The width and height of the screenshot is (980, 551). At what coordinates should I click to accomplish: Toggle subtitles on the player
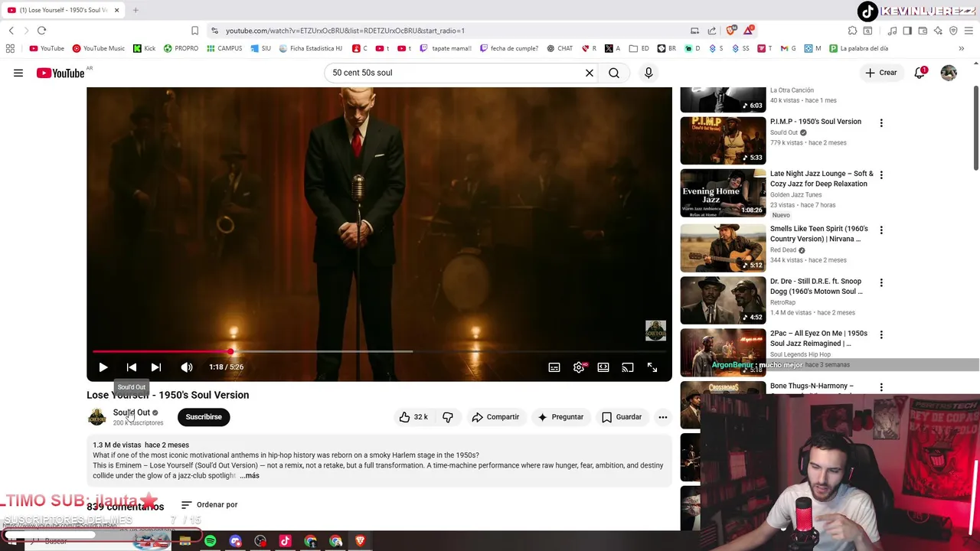point(554,367)
